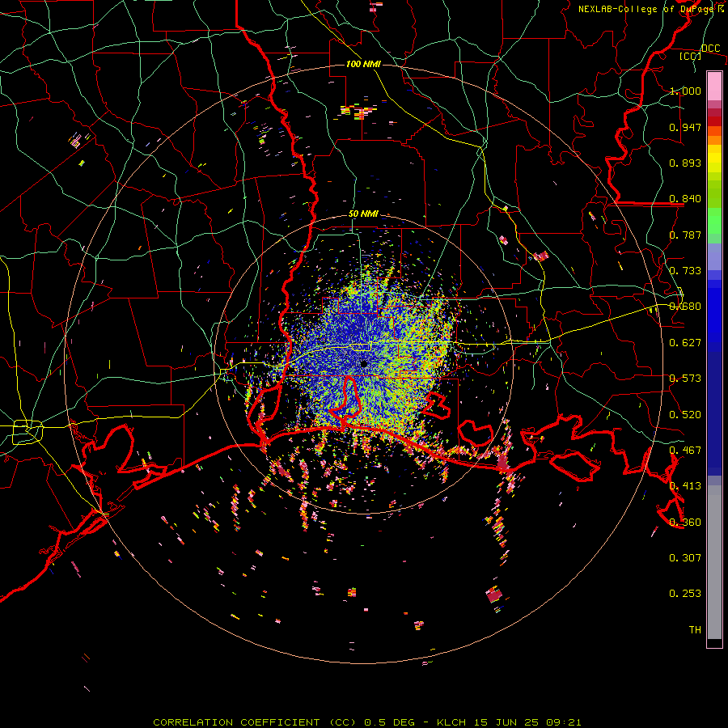Viewport: 728px width, 728px height.
Task: Select the 0.893 legend value
Action: tap(685, 163)
